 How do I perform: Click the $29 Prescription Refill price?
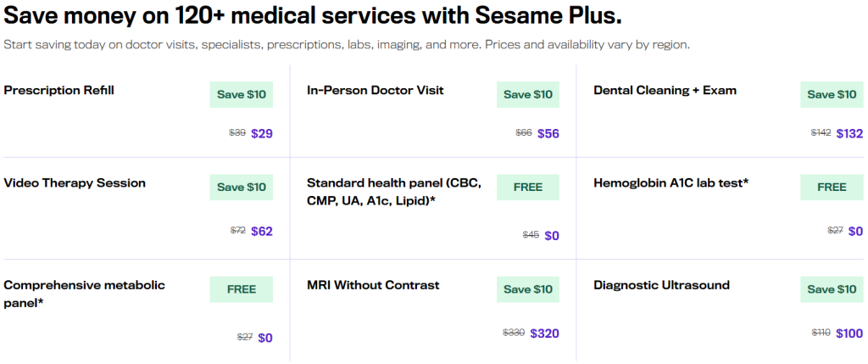pyautogui.click(x=262, y=133)
